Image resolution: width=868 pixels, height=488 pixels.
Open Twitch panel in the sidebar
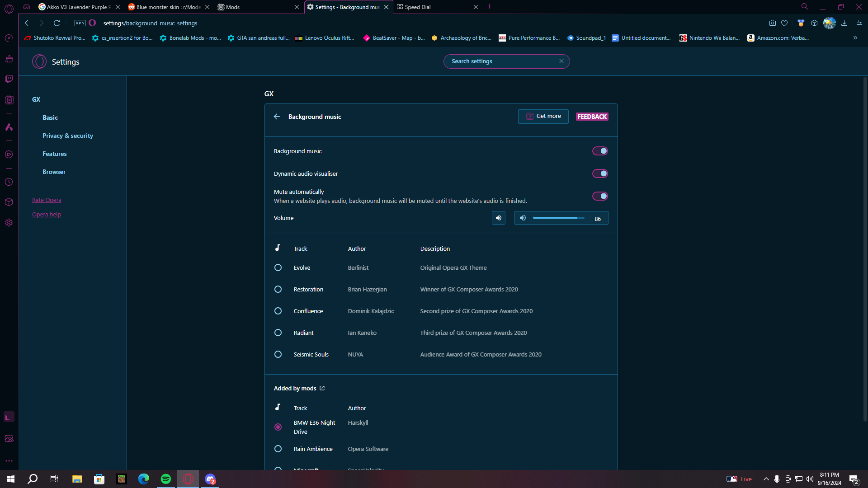9,79
